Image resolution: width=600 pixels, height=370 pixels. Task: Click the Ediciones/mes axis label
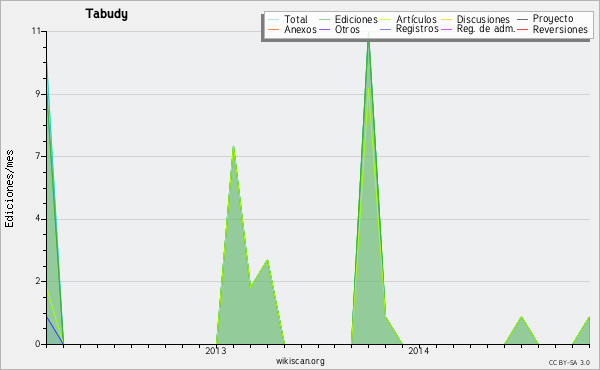pyautogui.click(x=9, y=189)
